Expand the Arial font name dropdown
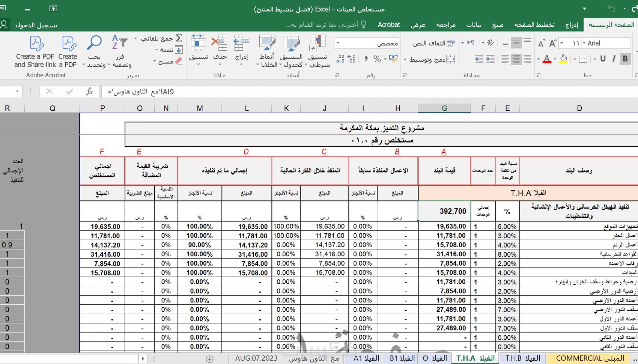Screen dimensions: 638x364 click(584, 43)
